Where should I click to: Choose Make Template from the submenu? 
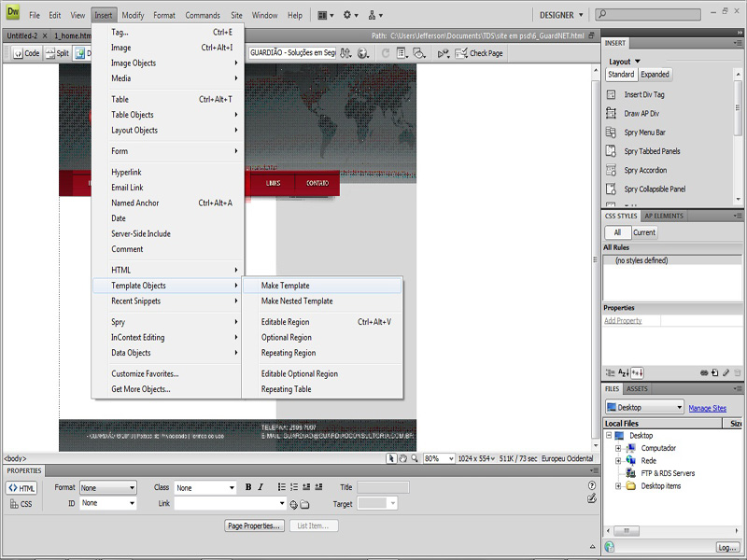285,286
